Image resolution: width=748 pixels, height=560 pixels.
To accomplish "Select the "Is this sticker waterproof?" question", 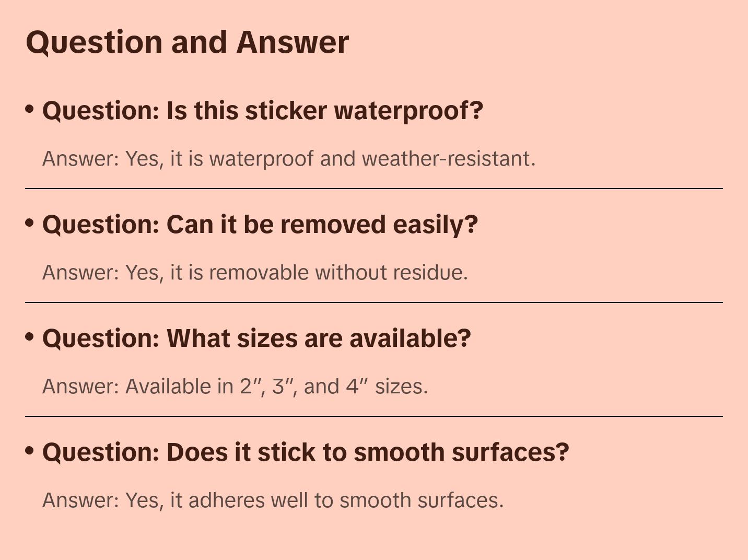I will (x=262, y=111).
